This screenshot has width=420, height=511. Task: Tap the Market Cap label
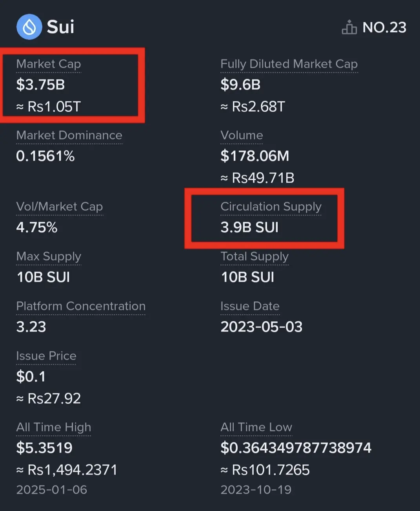coord(49,64)
